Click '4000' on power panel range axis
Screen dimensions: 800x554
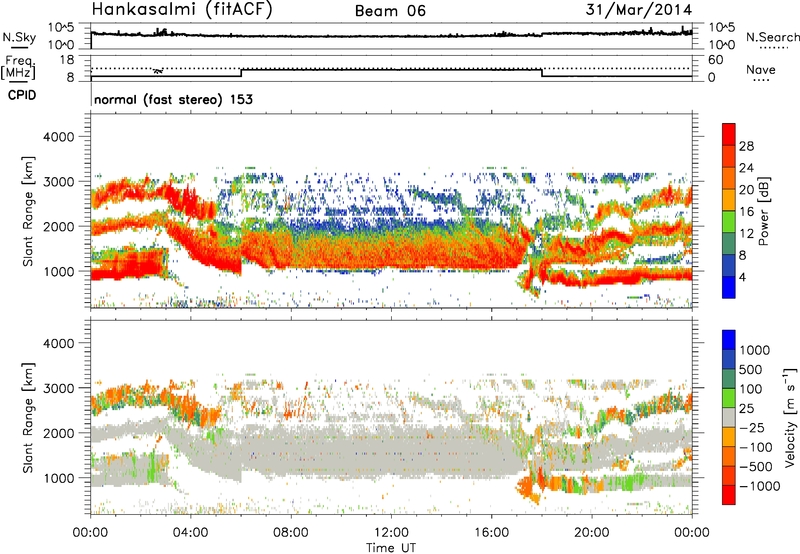58,137
